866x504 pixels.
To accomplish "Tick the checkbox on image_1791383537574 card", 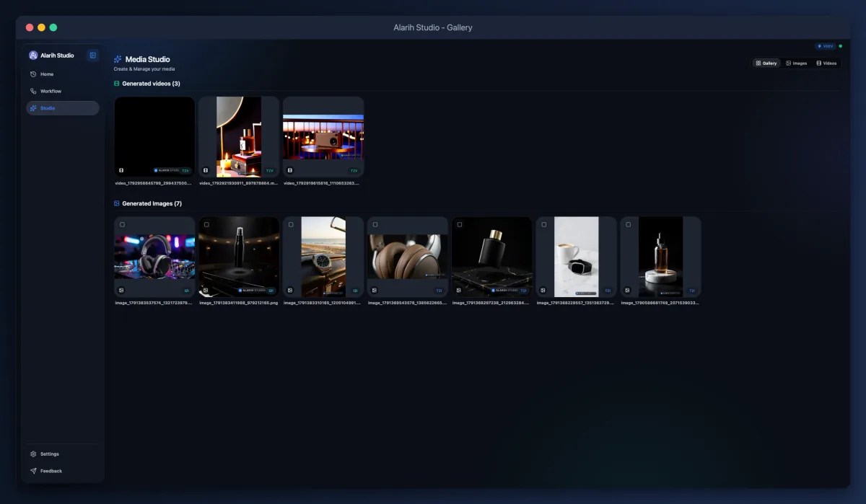I will 122,224.
